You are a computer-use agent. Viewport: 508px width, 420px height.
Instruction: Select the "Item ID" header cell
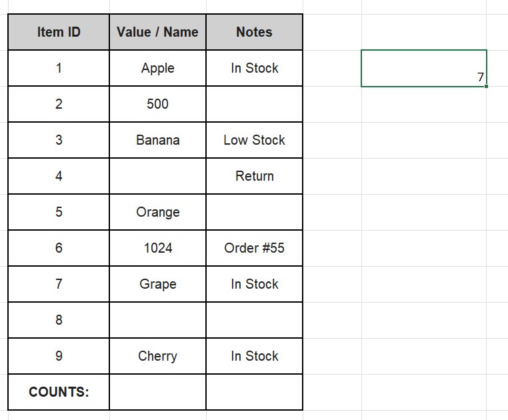59,32
